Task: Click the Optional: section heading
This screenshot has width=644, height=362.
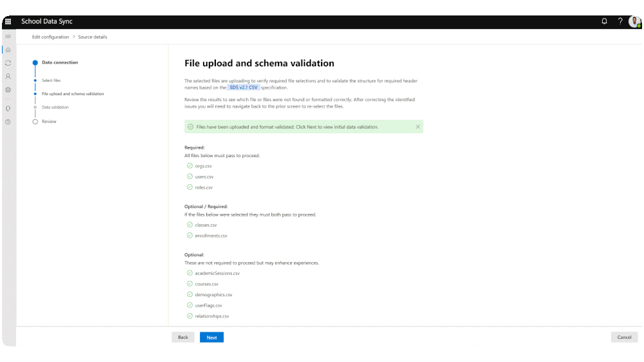Action: tap(194, 255)
